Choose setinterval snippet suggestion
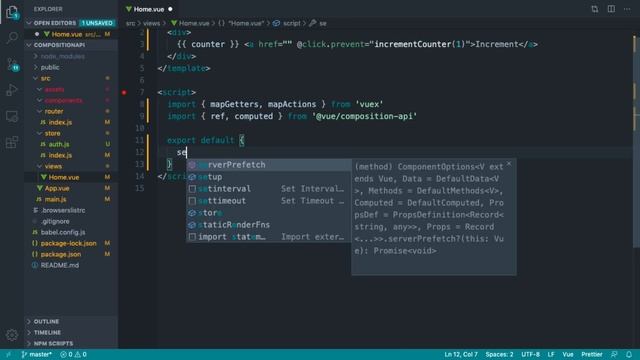 269,189
